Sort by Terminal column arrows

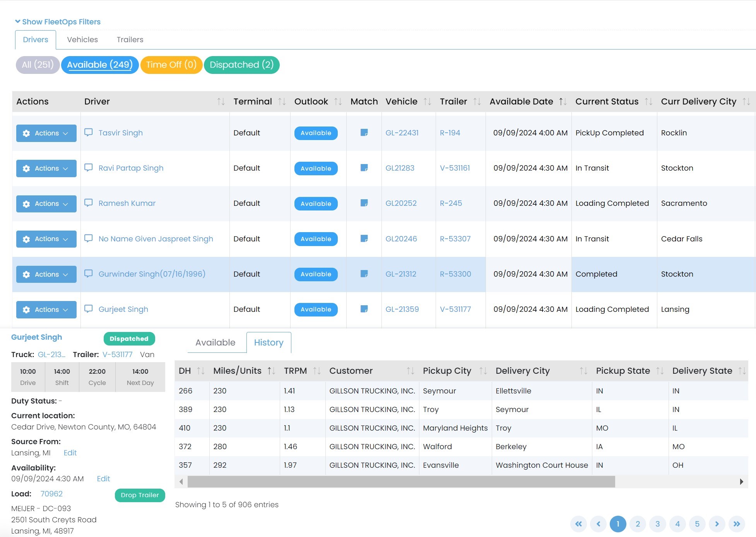click(282, 101)
